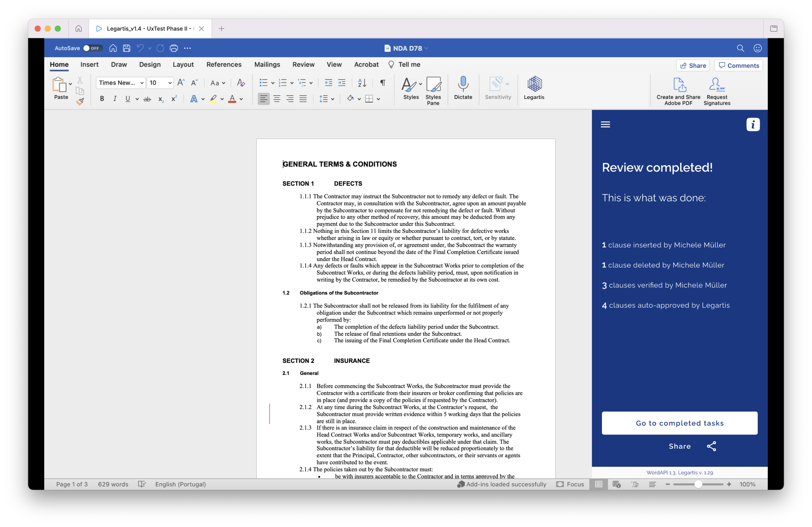Open the Legartis add-in from the ribbon
The width and height of the screenshot is (812, 527).
pyautogui.click(x=534, y=88)
